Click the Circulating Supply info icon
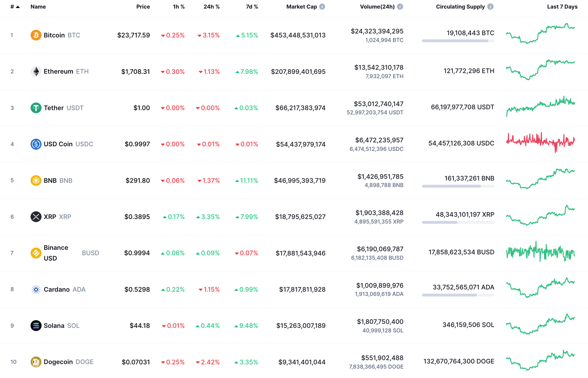This screenshot has height=378, width=588. 490,7
